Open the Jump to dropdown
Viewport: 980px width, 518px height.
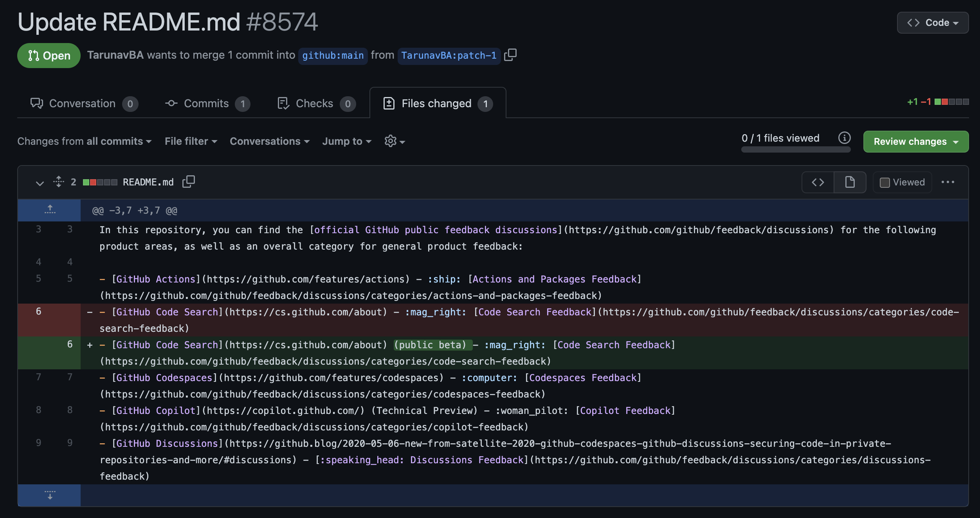pos(346,141)
